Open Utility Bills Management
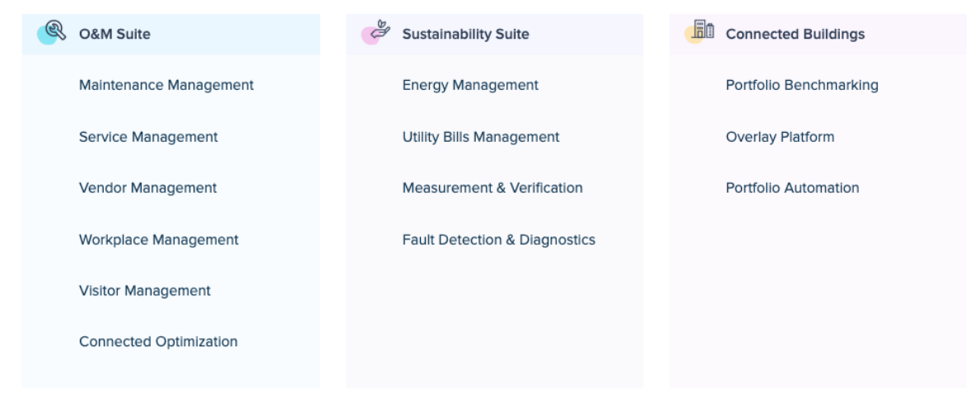Screen dimensions: 980x399 (481, 137)
